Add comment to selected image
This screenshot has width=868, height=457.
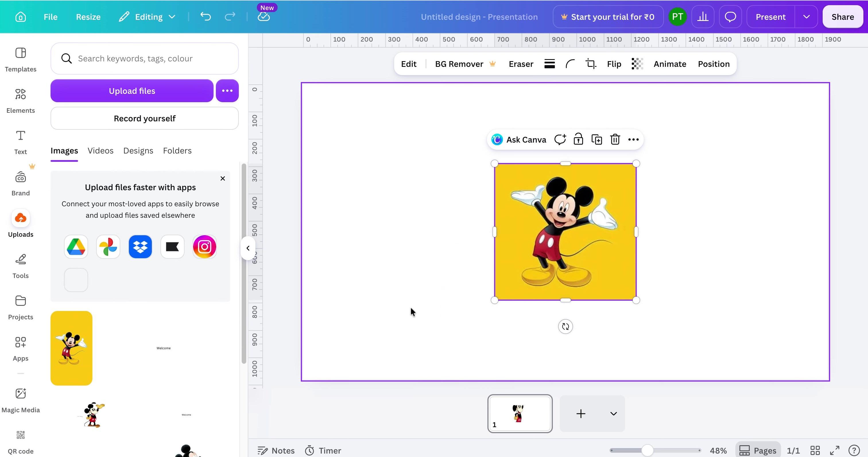pyautogui.click(x=560, y=139)
